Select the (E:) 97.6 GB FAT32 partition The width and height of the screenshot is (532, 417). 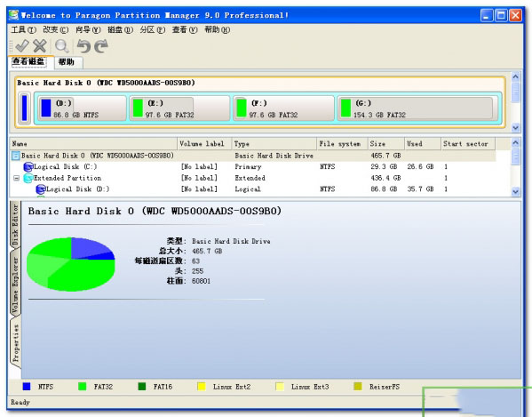point(179,108)
